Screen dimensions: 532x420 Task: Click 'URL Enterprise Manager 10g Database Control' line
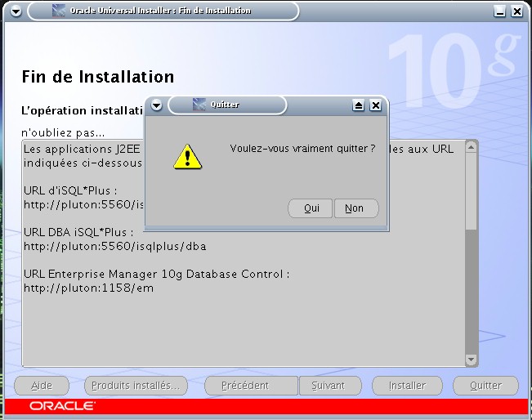[x=156, y=274]
